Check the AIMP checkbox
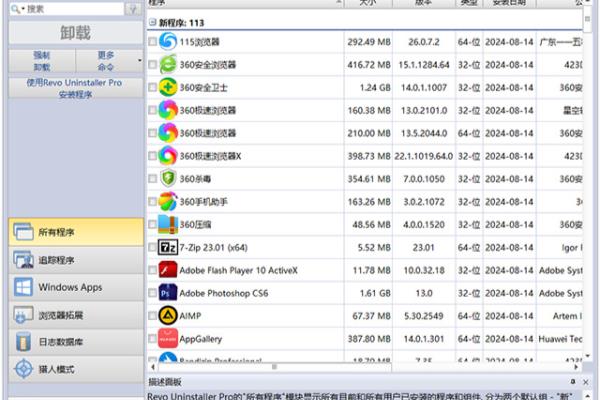The image size is (600, 400). 152,315
